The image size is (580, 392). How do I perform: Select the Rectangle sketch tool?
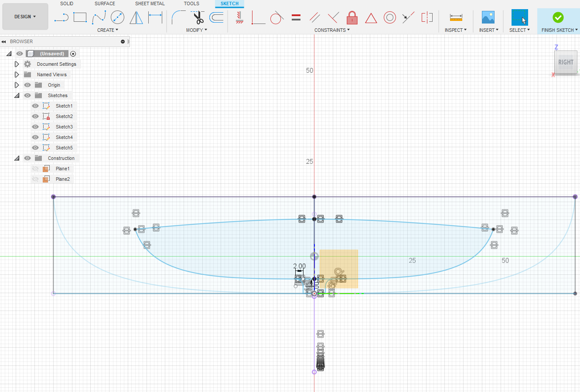pos(80,17)
